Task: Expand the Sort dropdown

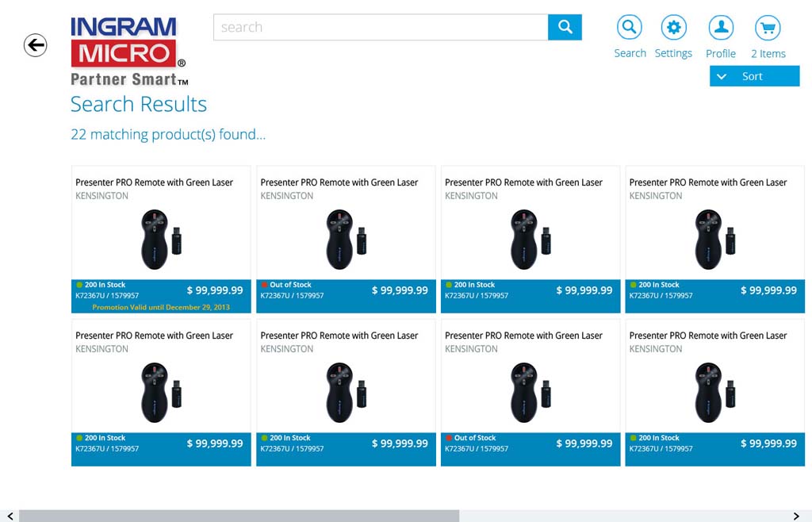Action: [754, 76]
